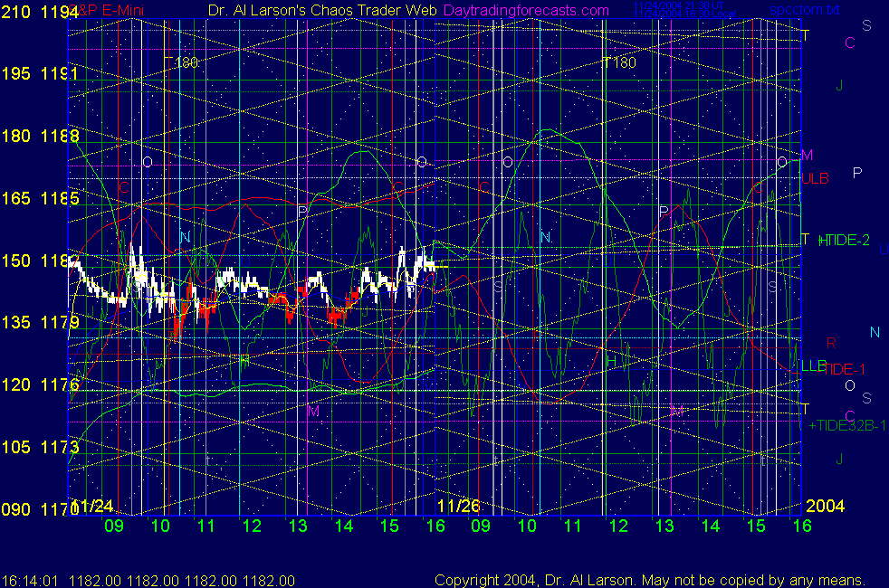Click the copyright notice 'Copyright 2004, Dr. Al Larson'
This screenshot has width=889, height=588.
(x=533, y=580)
